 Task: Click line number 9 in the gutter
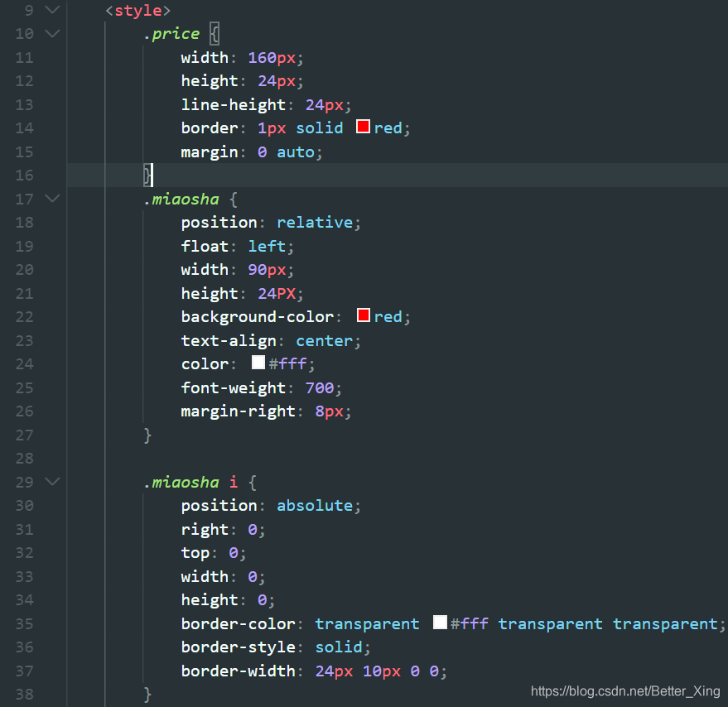point(29,10)
